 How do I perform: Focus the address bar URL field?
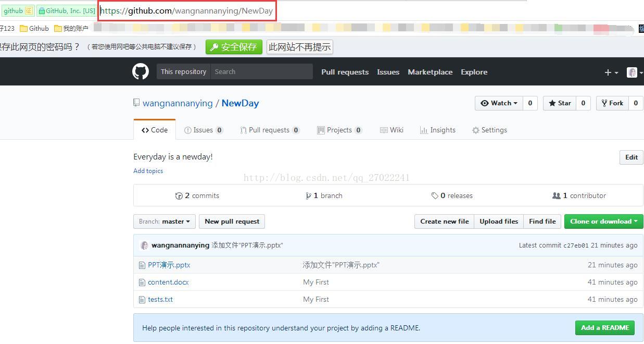click(x=186, y=10)
